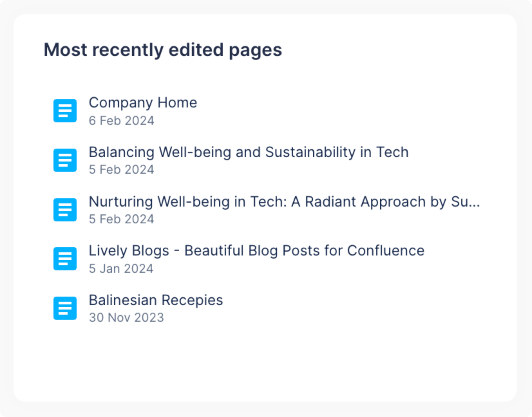Image resolution: width=532 pixels, height=417 pixels.
Task: Click the 5 Jan 2024 date under Lively Blogs
Action: (x=121, y=268)
